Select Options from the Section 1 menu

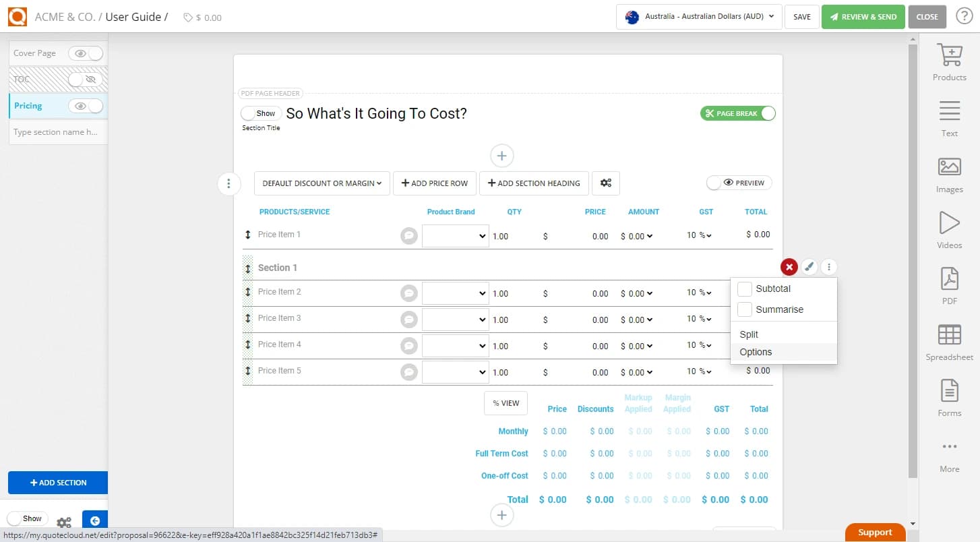(x=755, y=351)
